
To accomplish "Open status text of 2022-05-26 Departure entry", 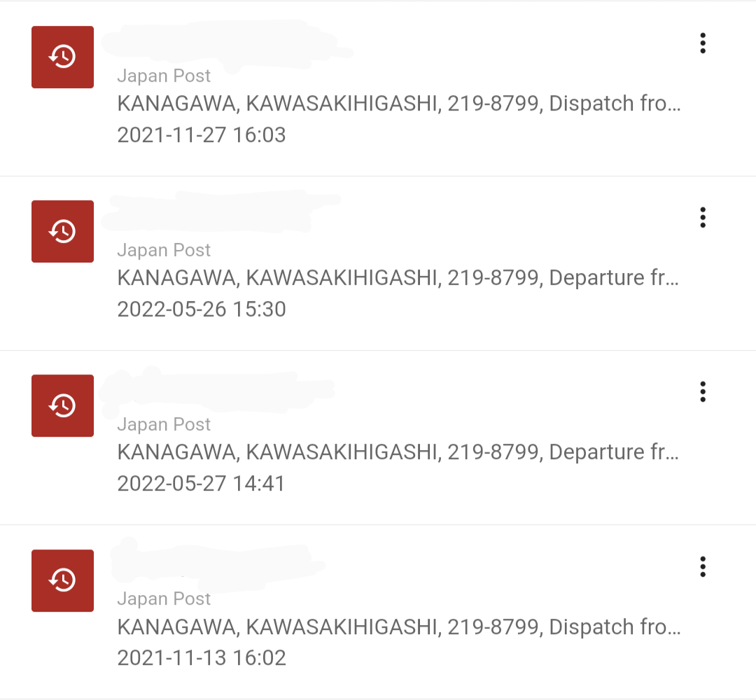I will (398, 278).
